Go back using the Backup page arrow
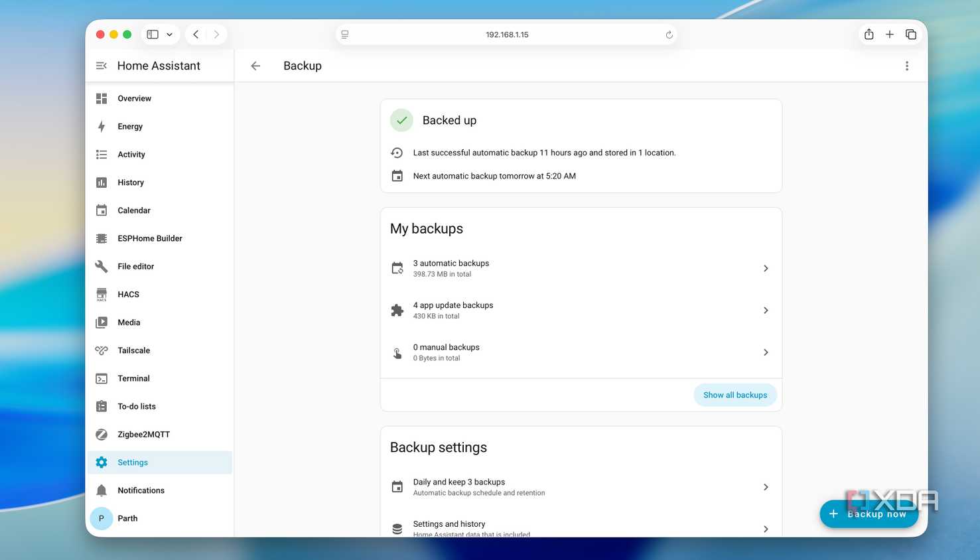Viewport: 980px width, 560px height. [255, 66]
